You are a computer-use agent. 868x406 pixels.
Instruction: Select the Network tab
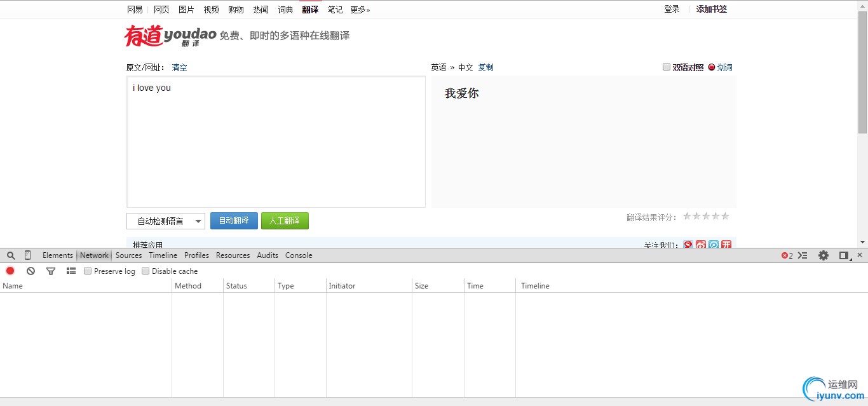tap(95, 255)
